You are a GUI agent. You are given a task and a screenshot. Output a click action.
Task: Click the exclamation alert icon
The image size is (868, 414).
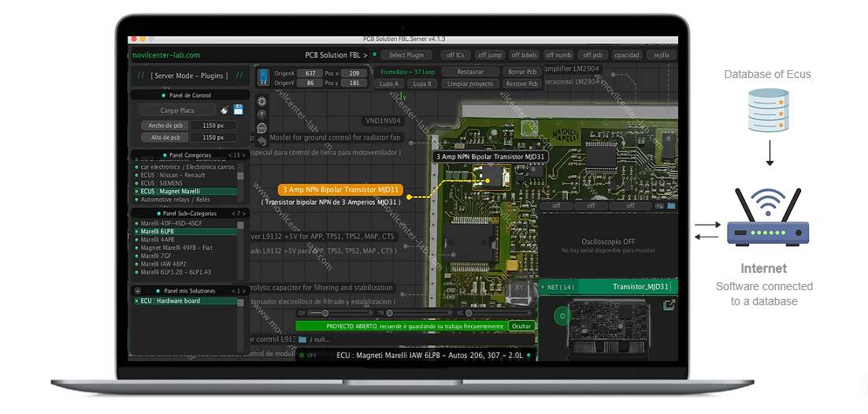click(x=262, y=114)
